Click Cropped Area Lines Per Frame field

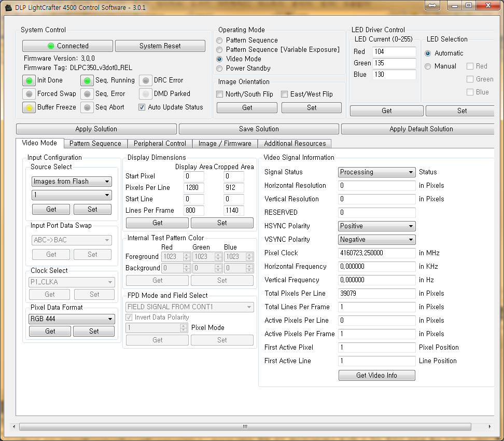coord(234,210)
